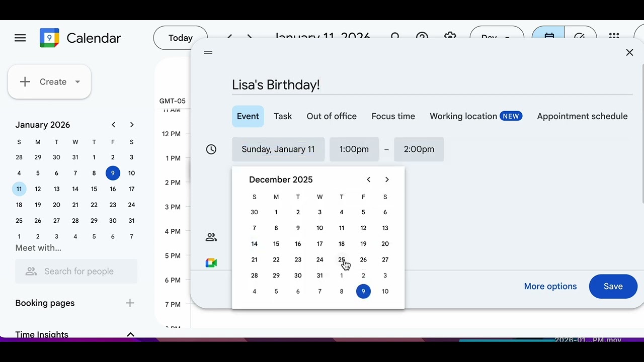Go to previous month in date picker
Viewport: 644px width, 362px height.
pos(369,179)
